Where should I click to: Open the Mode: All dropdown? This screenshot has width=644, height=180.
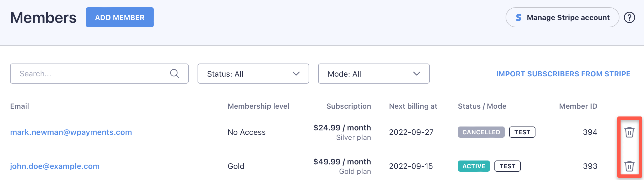(373, 74)
